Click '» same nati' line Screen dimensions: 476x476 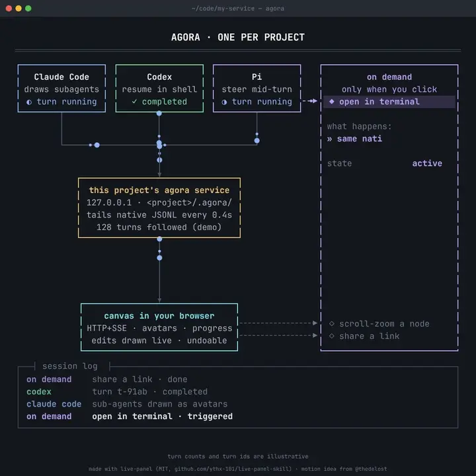pos(354,139)
